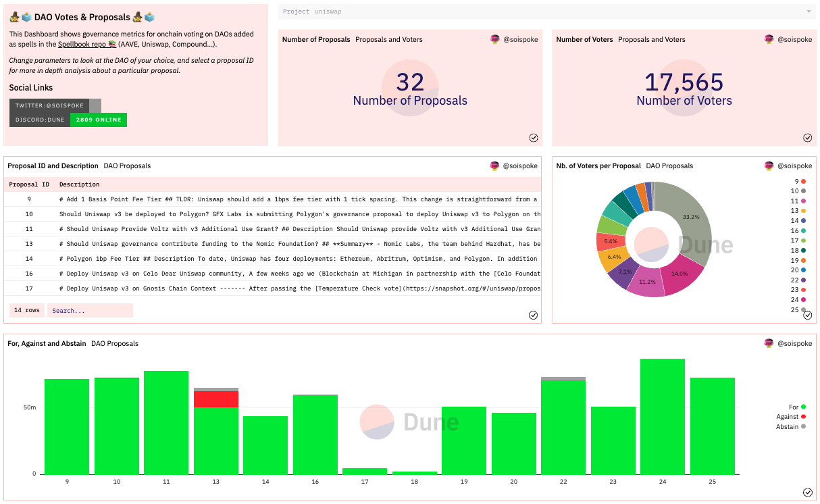Click the small green bar for proposal 18
Image resolution: width=820 pixels, height=504 pixels.
[415, 472]
